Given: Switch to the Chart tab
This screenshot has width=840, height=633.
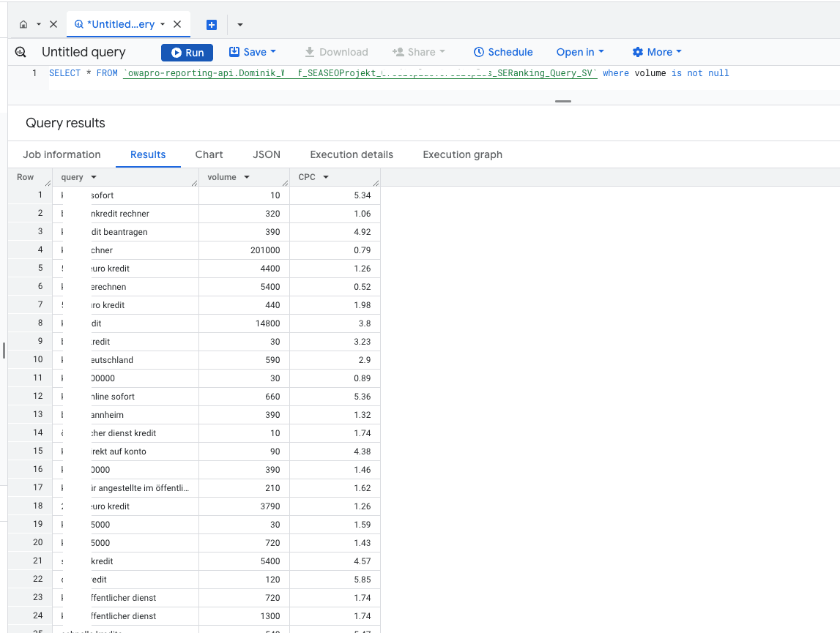Looking at the screenshot, I should tap(209, 154).
